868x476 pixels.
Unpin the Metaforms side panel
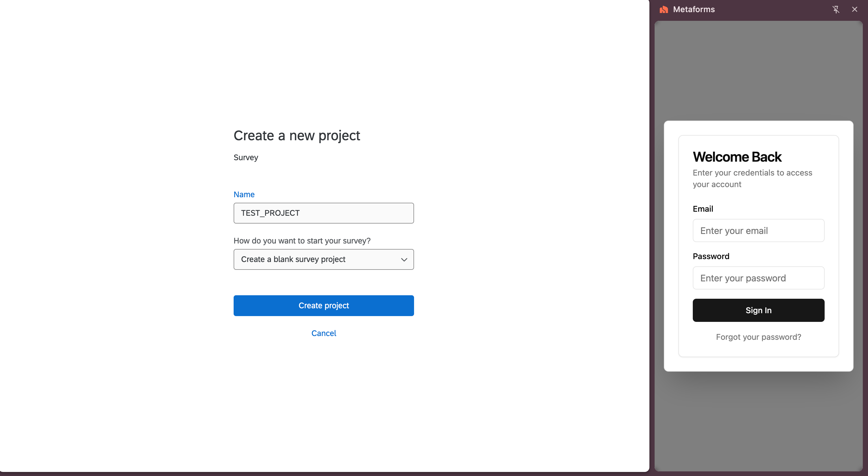pyautogui.click(x=836, y=10)
